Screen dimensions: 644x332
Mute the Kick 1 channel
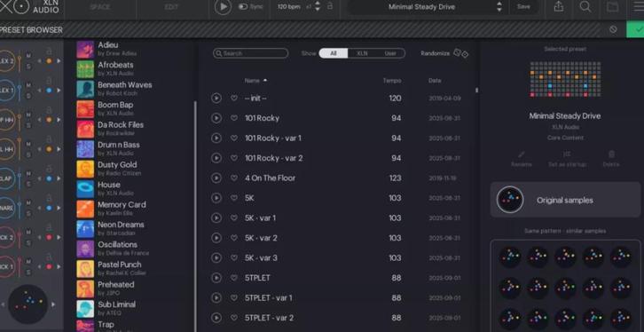point(28,262)
